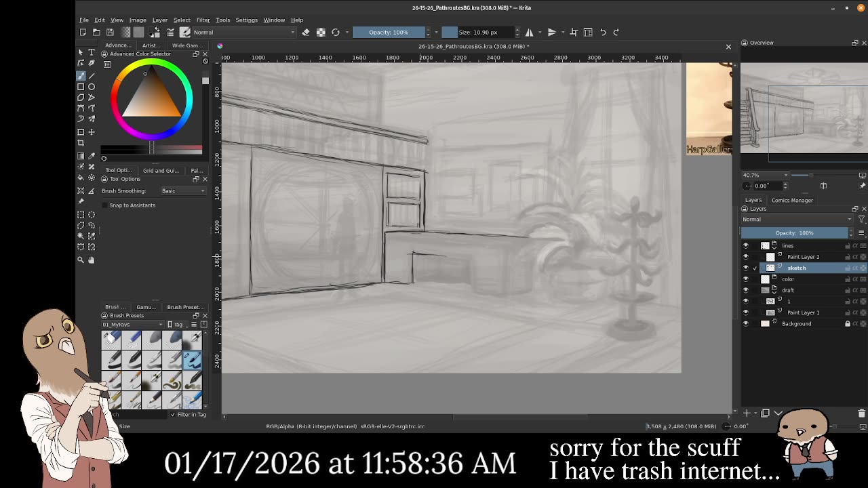This screenshot has width=868, height=488.
Task: Open the 01_MyFavs brush tag dropdown
Action: click(x=133, y=324)
